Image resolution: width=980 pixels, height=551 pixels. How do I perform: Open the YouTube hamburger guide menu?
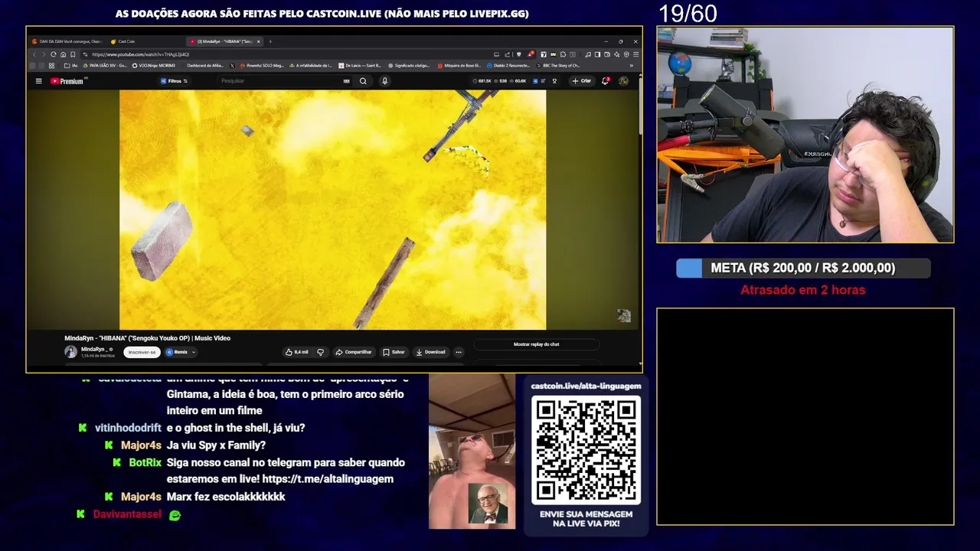pyautogui.click(x=38, y=81)
